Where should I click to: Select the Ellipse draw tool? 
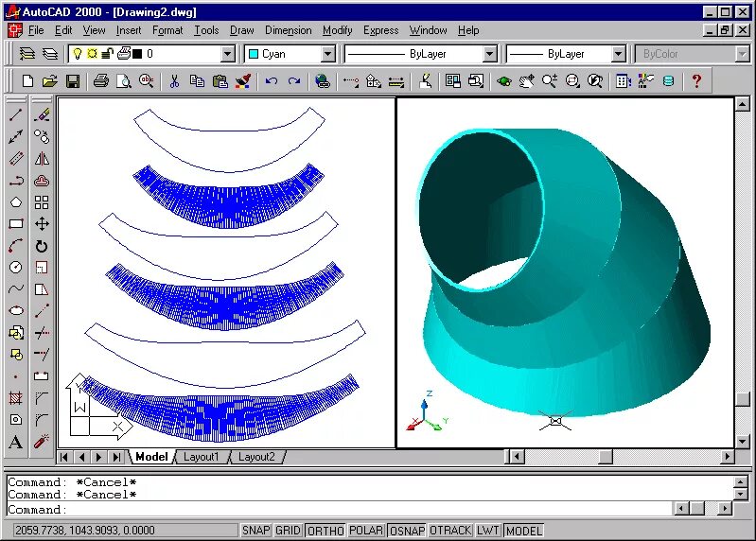[15, 311]
